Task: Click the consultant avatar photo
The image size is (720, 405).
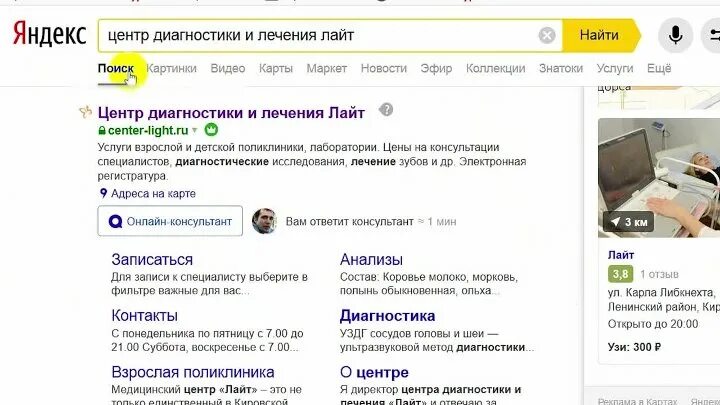Action: click(x=264, y=221)
